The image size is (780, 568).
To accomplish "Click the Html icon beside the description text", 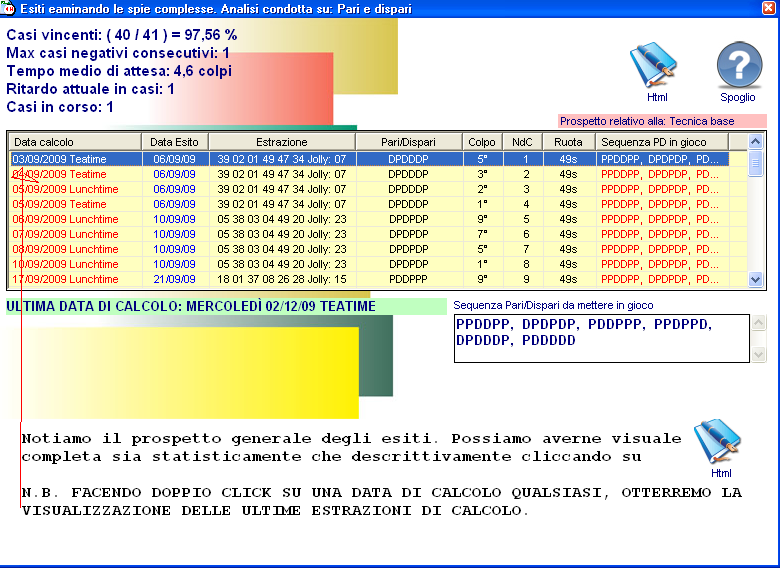I will (718, 442).
